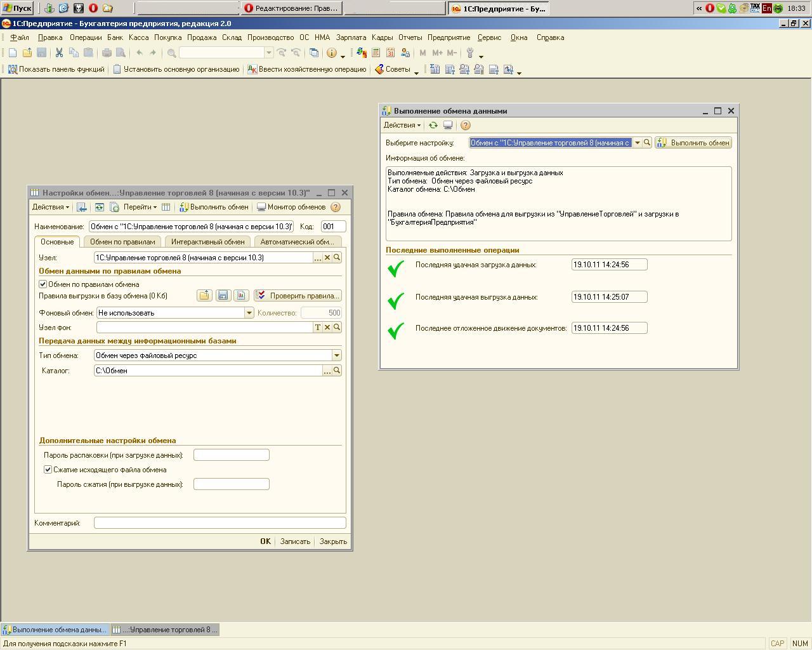The height and width of the screenshot is (650, 812).
Task: Click Проверить правила... button
Action: [x=298, y=296]
